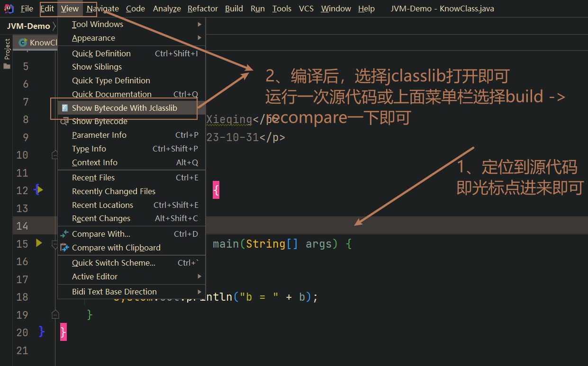Choose Parameter Info menu item
This screenshot has width=588, height=366.
(x=131, y=135)
